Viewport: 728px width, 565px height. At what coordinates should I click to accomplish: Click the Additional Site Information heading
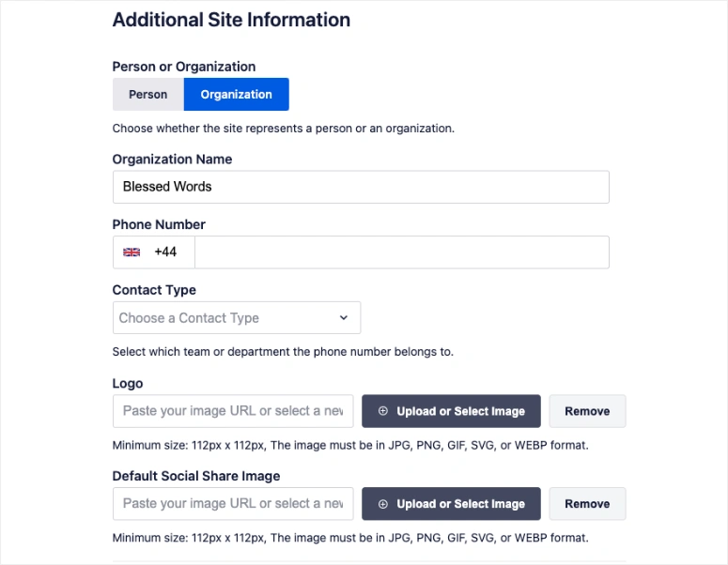coord(231,20)
